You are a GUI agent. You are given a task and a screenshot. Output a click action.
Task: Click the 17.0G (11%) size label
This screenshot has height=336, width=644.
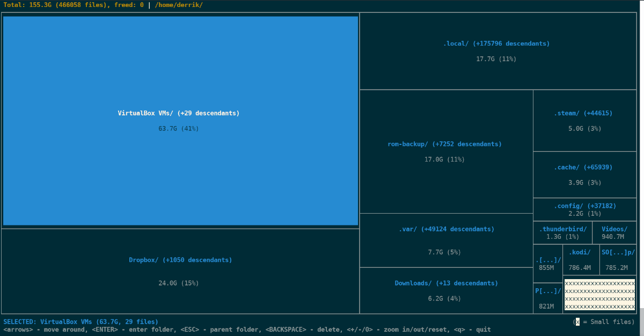[x=444, y=159]
